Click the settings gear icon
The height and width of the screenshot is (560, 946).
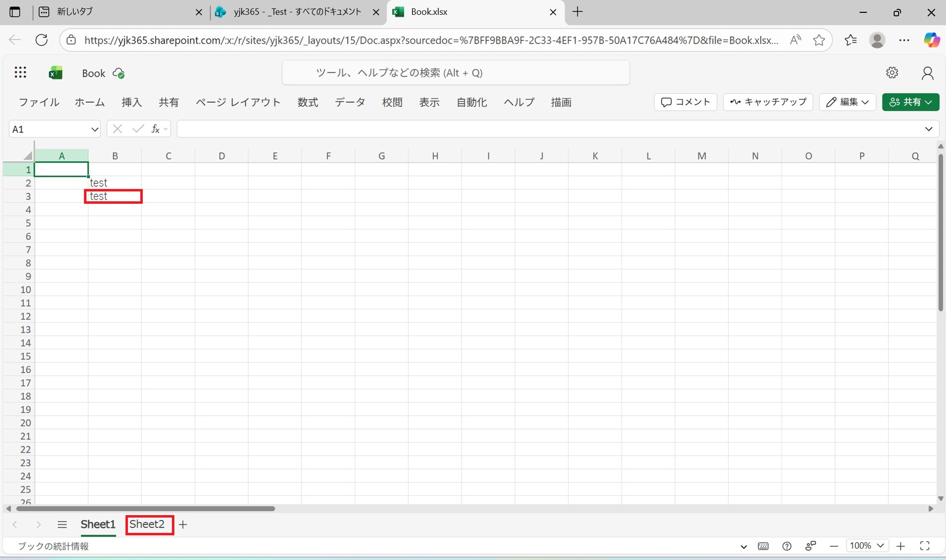coord(892,73)
